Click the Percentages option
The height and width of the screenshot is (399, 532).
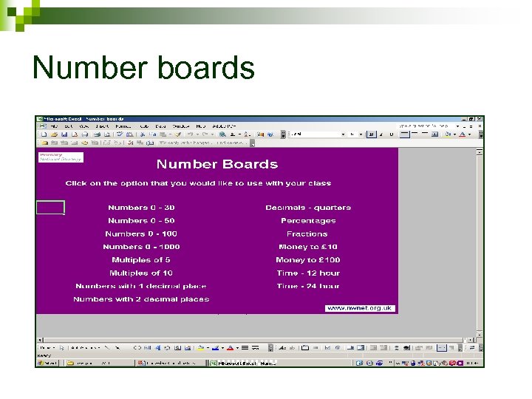[308, 221]
